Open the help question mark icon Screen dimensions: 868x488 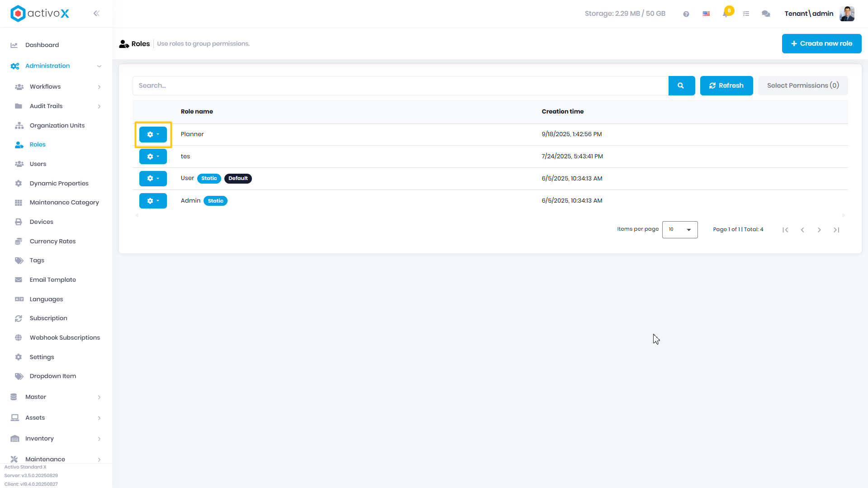686,14
